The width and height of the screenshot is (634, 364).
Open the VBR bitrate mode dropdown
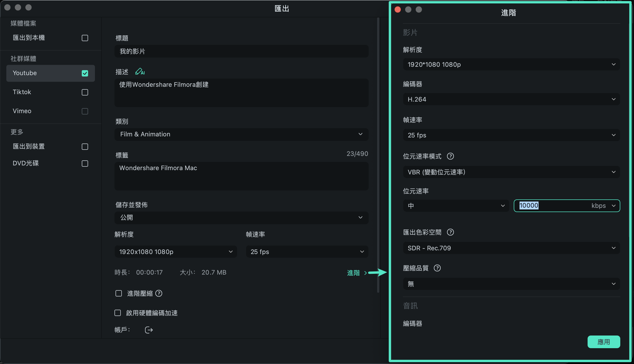pyautogui.click(x=512, y=172)
